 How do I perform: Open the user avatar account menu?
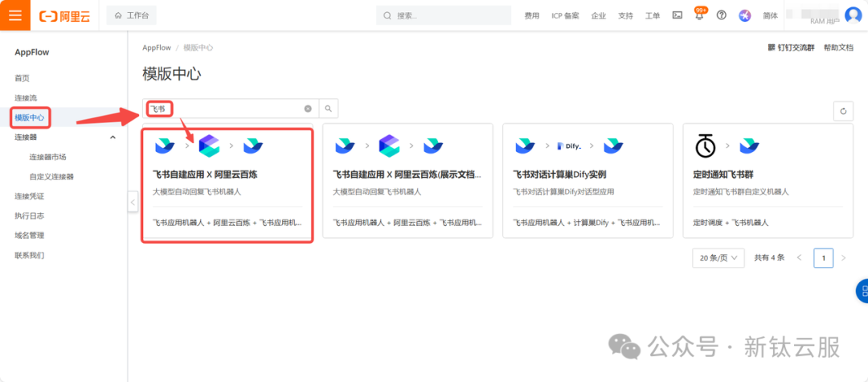pos(854,15)
